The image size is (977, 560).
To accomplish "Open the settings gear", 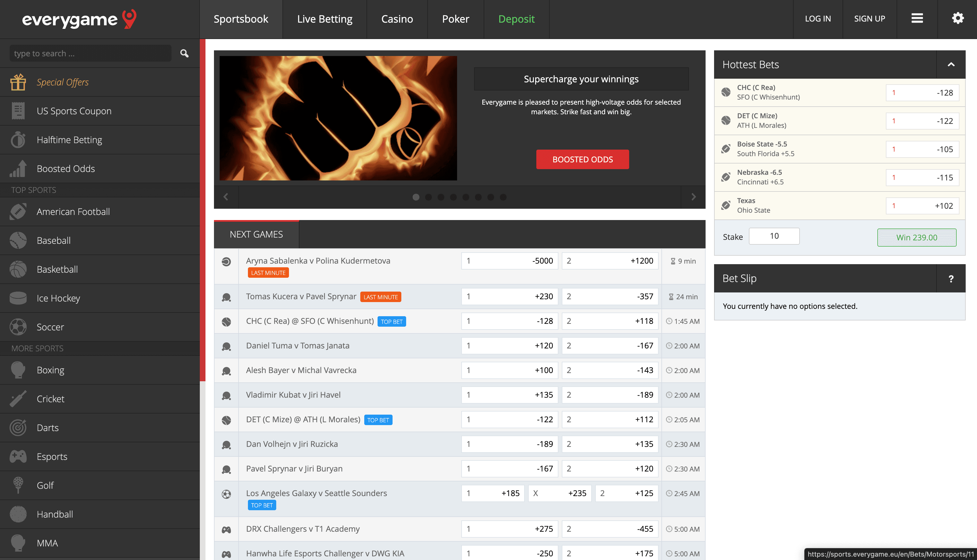I will [x=958, y=18].
